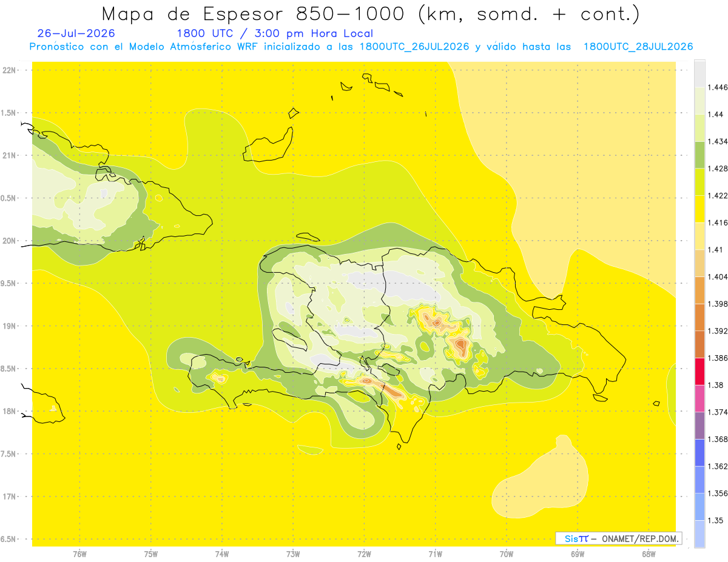Click the "SisTT - ONAMET/REP.DOM." credit box
Viewport: 728px width, 562px height.
click(x=619, y=538)
